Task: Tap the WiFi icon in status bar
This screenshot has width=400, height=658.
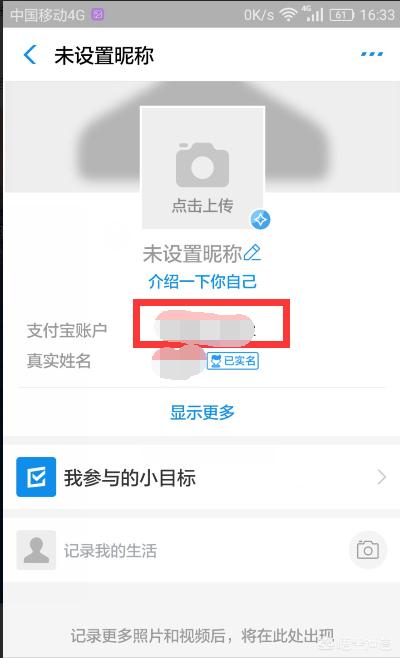Action: pos(288,15)
